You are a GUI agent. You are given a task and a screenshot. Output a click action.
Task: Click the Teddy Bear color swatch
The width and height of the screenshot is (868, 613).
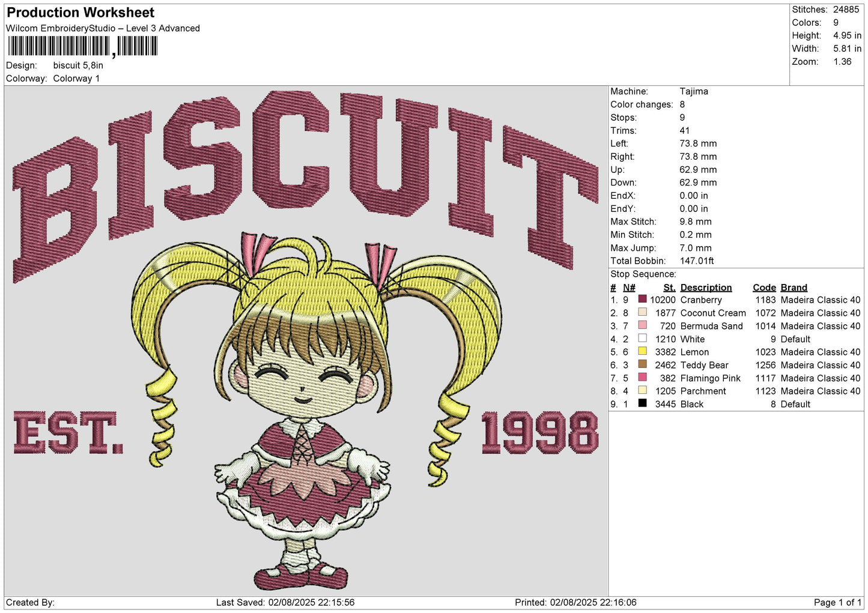tap(642, 364)
